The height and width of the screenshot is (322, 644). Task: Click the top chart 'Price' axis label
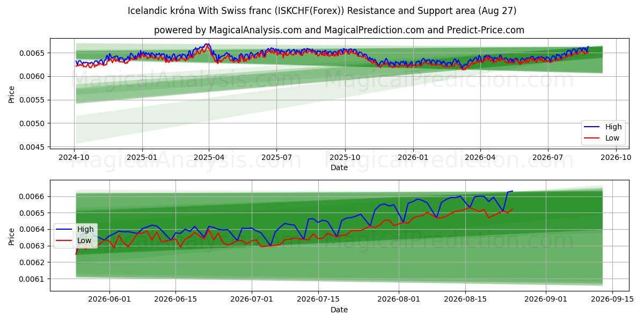pyautogui.click(x=12, y=93)
